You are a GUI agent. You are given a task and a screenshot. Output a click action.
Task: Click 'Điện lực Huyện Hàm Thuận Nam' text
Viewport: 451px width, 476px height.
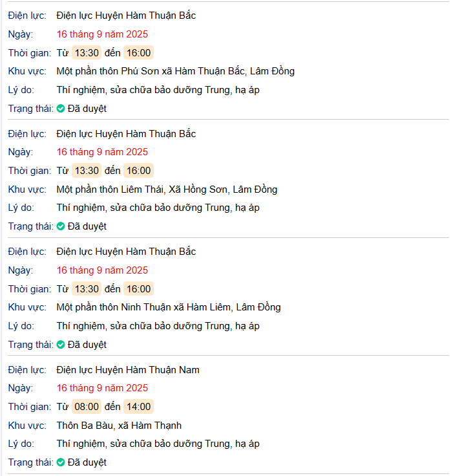(128, 370)
